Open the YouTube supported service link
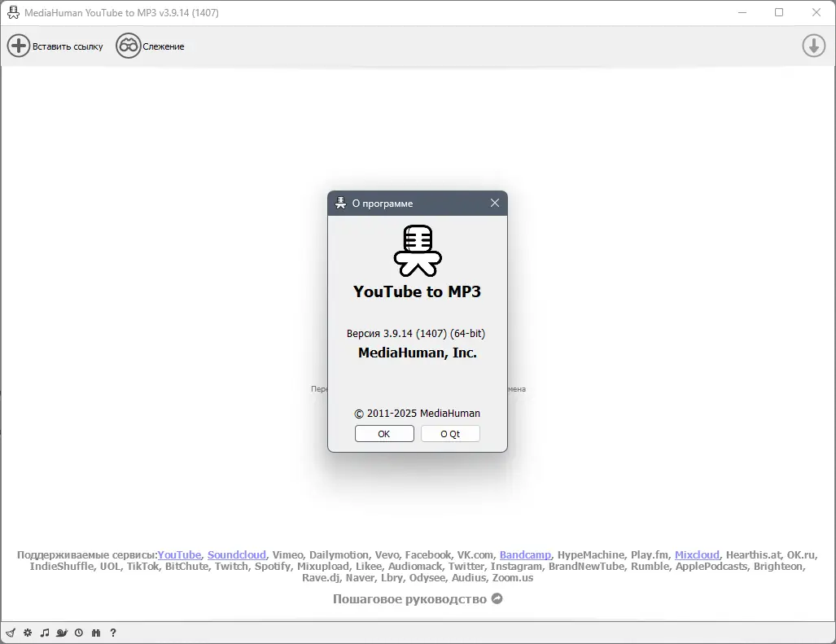Image resolution: width=836 pixels, height=644 pixels. (179, 555)
